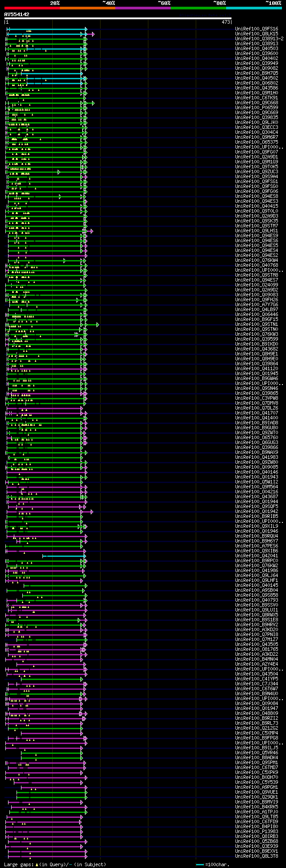
Task: Click the query name AV554142
Action: pyautogui.click(x=17, y=14)
